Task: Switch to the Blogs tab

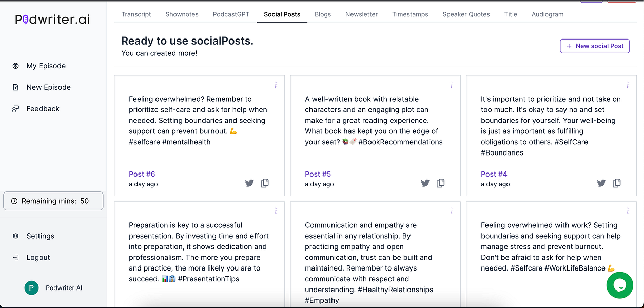Action: point(323,14)
